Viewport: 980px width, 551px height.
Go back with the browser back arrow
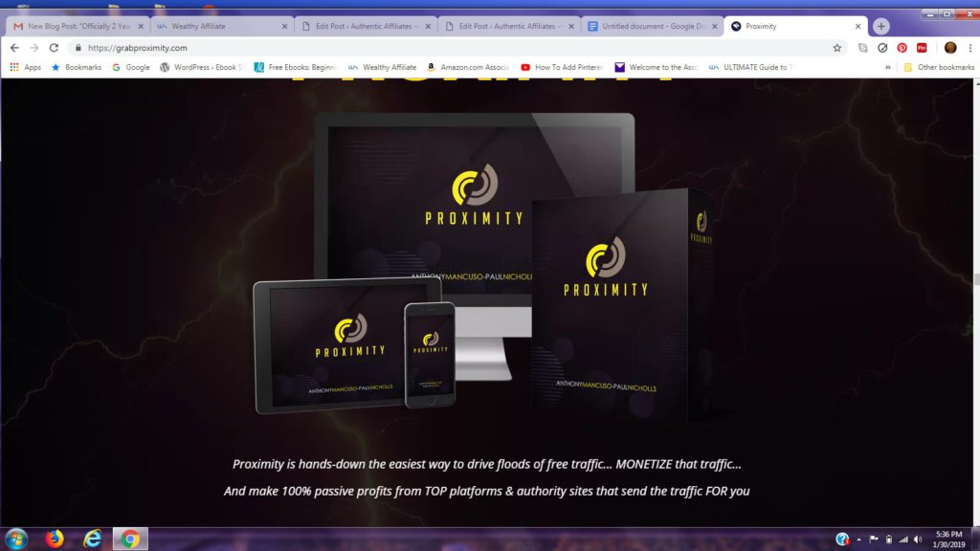(x=14, y=48)
